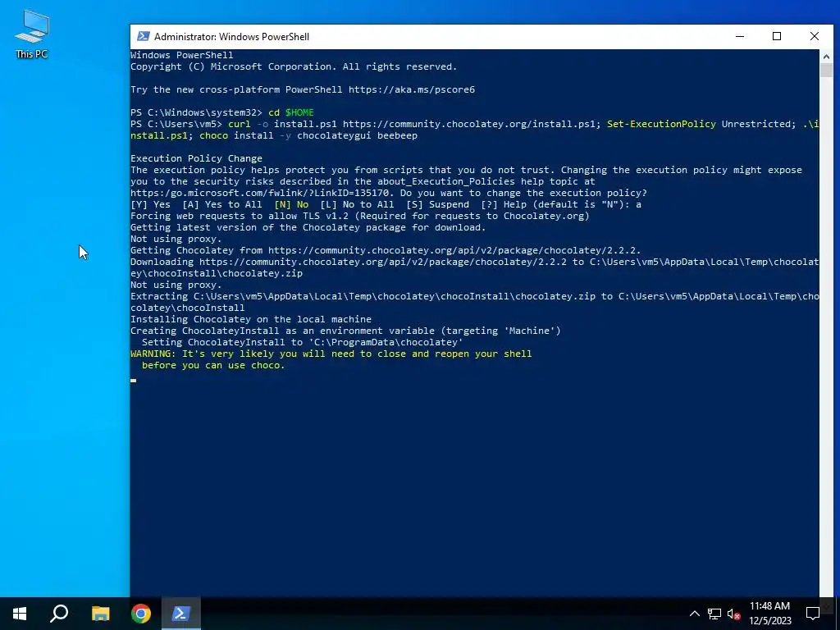
Task: Click the blinking cursor line in PowerShell
Action: (x=134, y=381)
